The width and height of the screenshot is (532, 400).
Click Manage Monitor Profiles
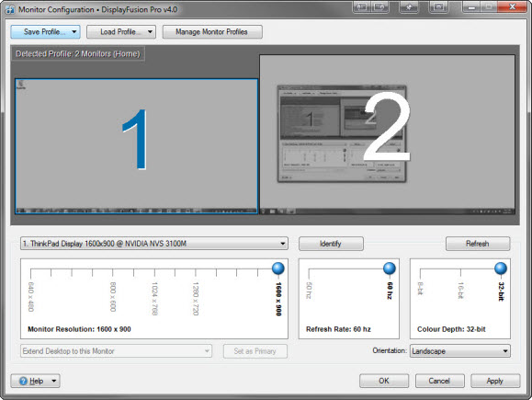click(212, 32)
